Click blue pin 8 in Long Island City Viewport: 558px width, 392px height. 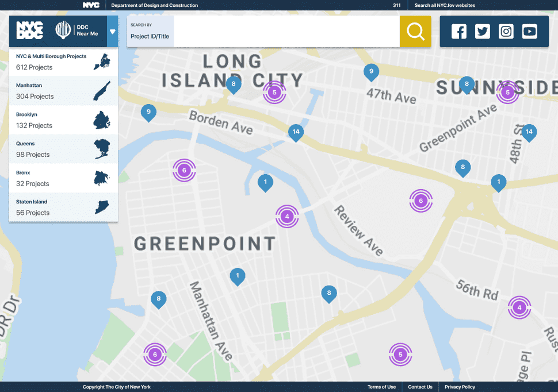(234, 85)
